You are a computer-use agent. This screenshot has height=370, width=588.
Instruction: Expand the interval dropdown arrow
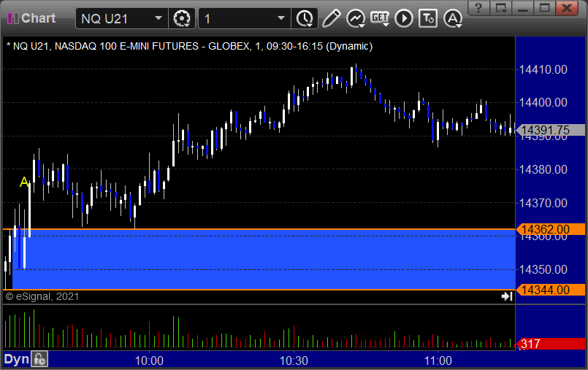click(x=281, y=18)
